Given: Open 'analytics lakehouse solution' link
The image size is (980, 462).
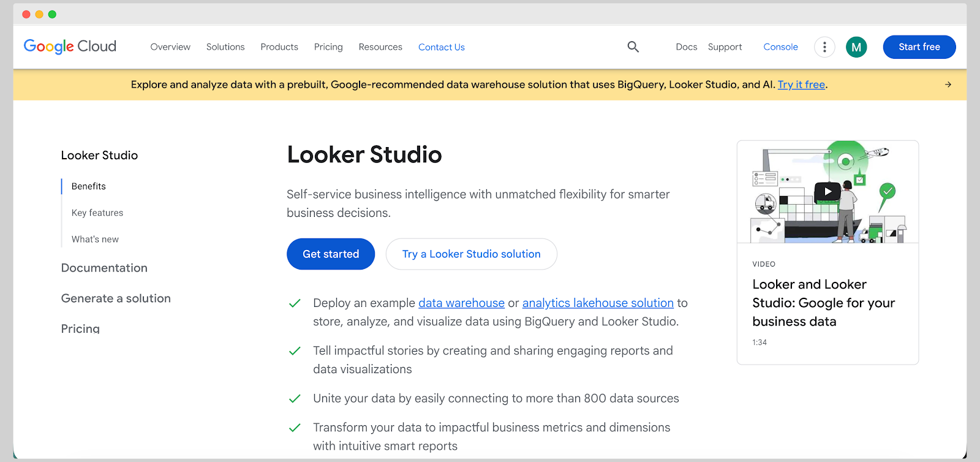Looking at the screenshot, I should 598,303.
